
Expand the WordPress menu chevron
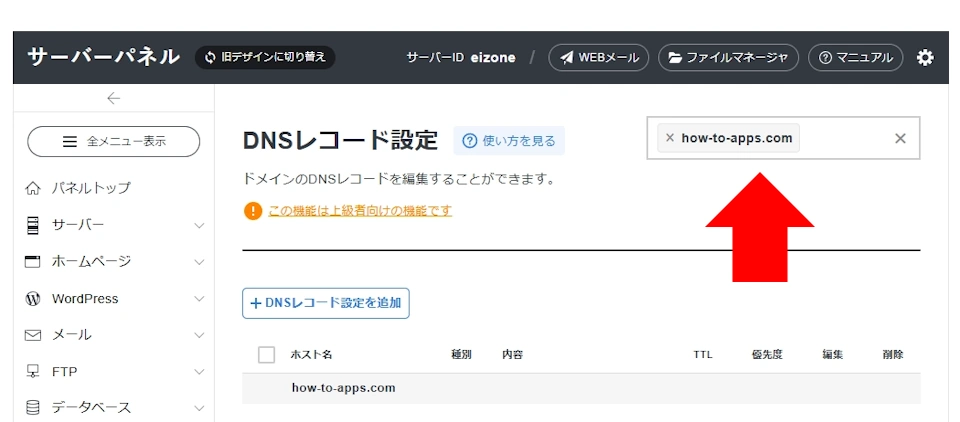199,299
